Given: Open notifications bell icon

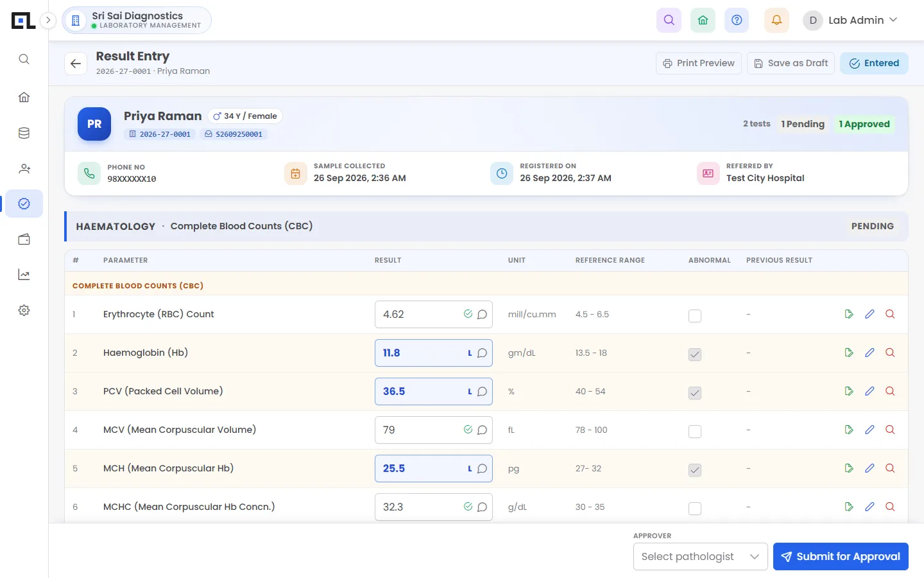Looking at the screenshot, I should [x=776, y=20].
